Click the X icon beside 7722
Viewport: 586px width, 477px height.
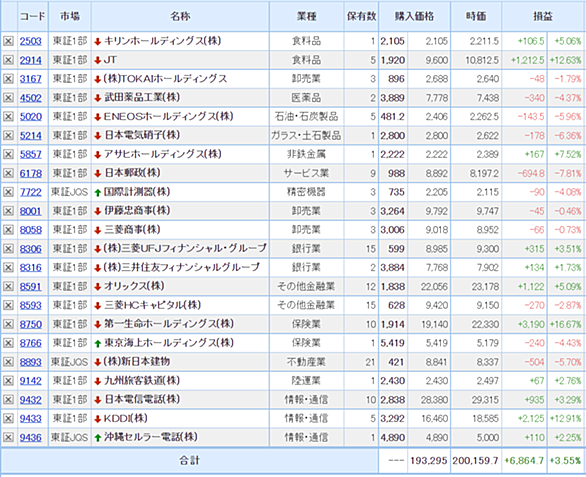[x=8, y=192]
